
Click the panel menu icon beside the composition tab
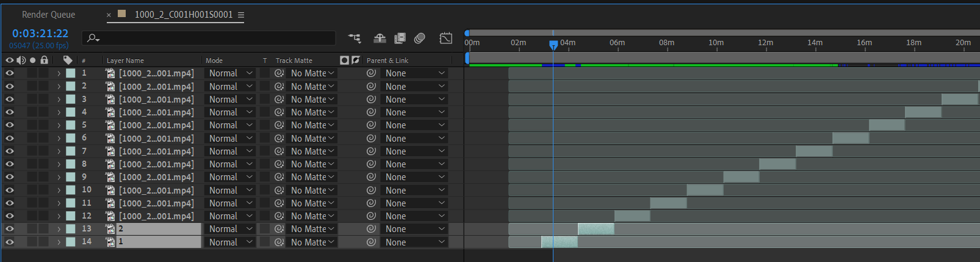point(241,15)
